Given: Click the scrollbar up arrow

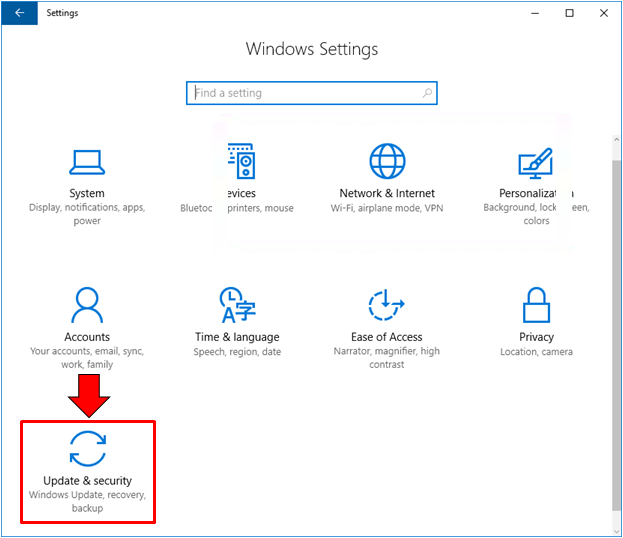Looking at the screenshot, I should point(616,140).
